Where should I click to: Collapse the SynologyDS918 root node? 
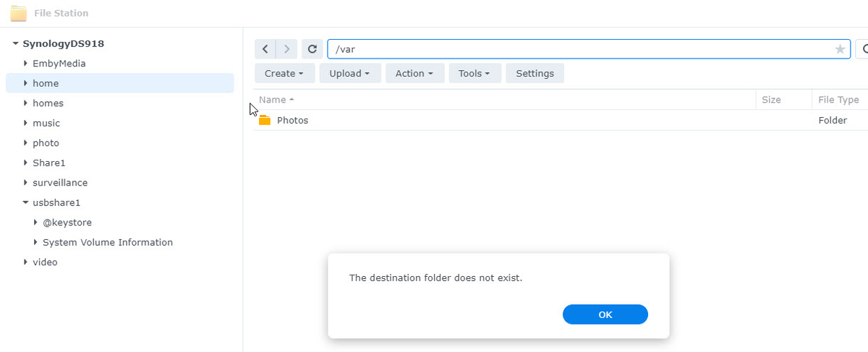[x=15, y=43]
